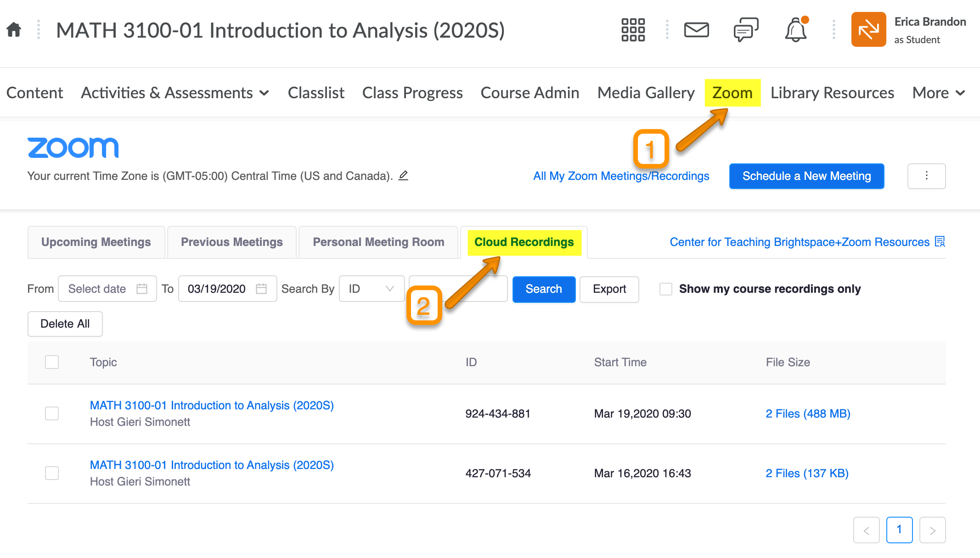Check the first recording row checkbox

click(52, 411)
